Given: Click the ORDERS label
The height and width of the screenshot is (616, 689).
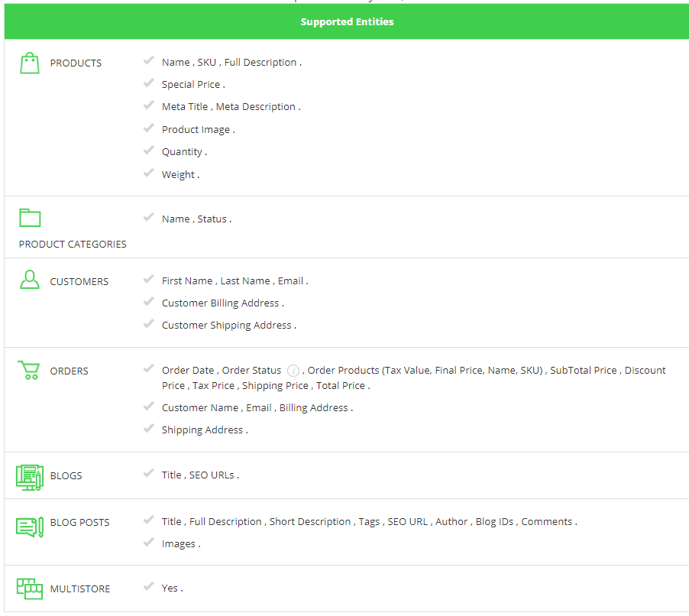Looking at the screenshot, I should coord(70,371).
